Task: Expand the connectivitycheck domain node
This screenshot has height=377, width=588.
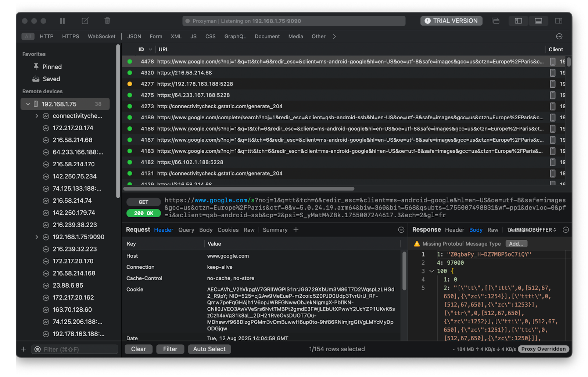Action: coord(37,116)
